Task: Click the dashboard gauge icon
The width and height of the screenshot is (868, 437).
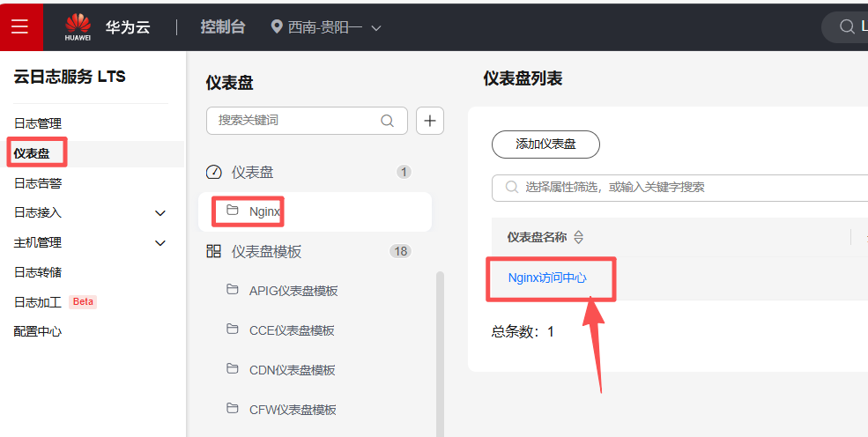Action: (x=213, y=172)
